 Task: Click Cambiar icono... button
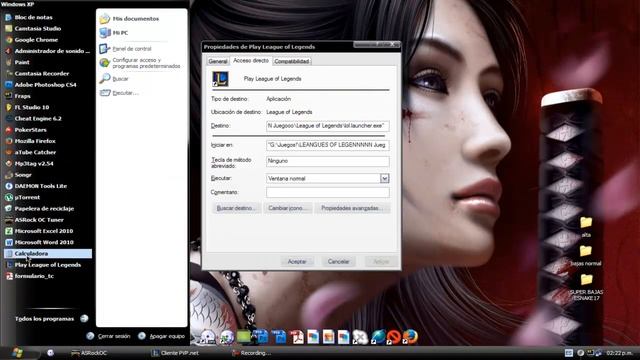coord(288,208)
